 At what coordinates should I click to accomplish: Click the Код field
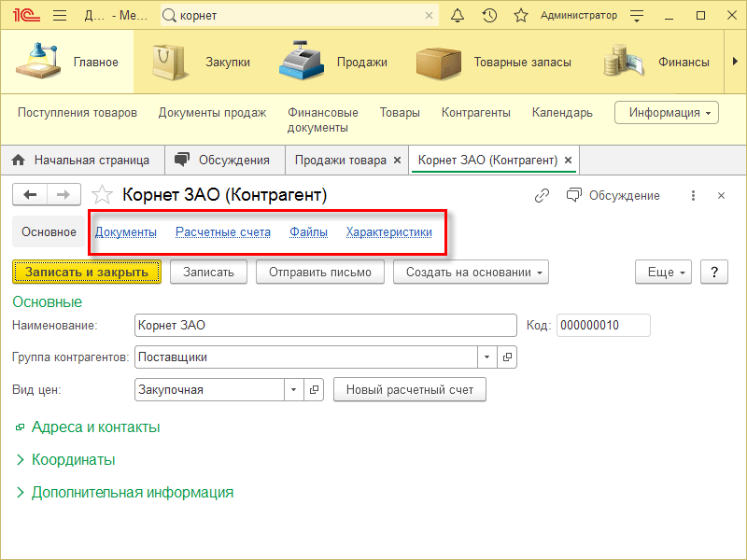coord(603,325)
